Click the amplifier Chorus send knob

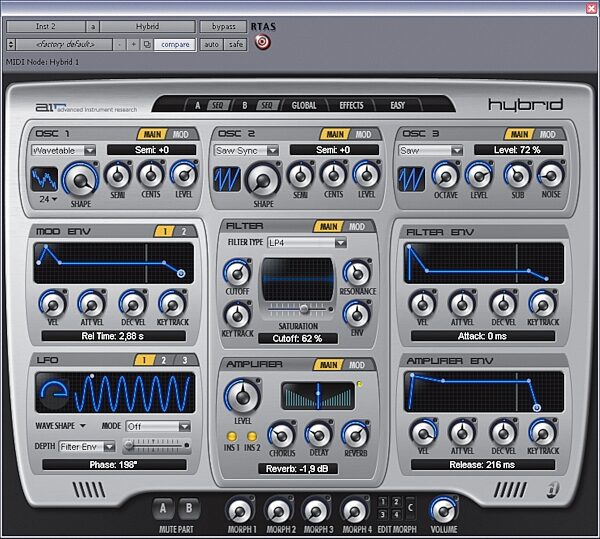point(282,435)
